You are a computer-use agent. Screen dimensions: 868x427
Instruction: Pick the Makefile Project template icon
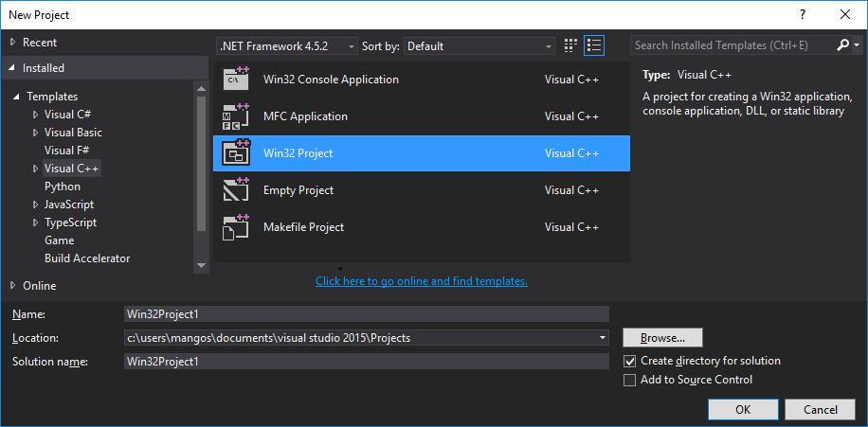pyautogui.click(x=236, y=227)
